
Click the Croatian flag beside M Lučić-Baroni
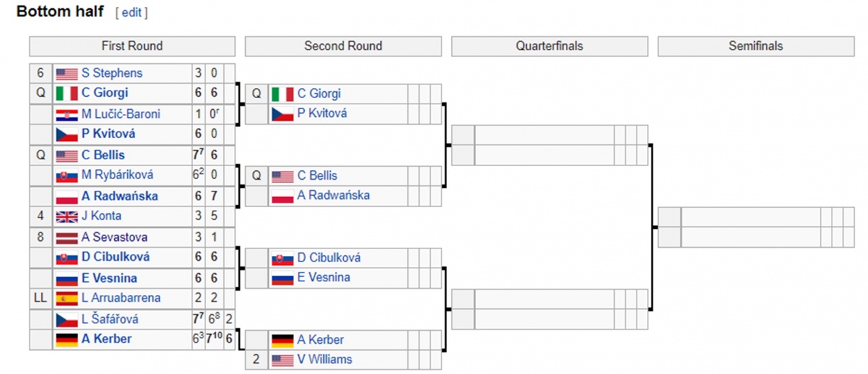[x=67, y=114]
